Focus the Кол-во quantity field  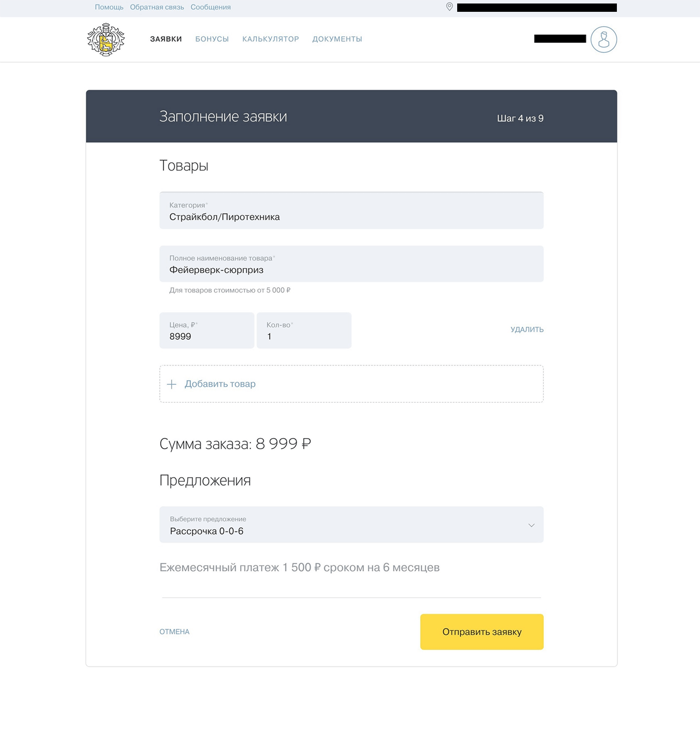(x=304, y=331)
